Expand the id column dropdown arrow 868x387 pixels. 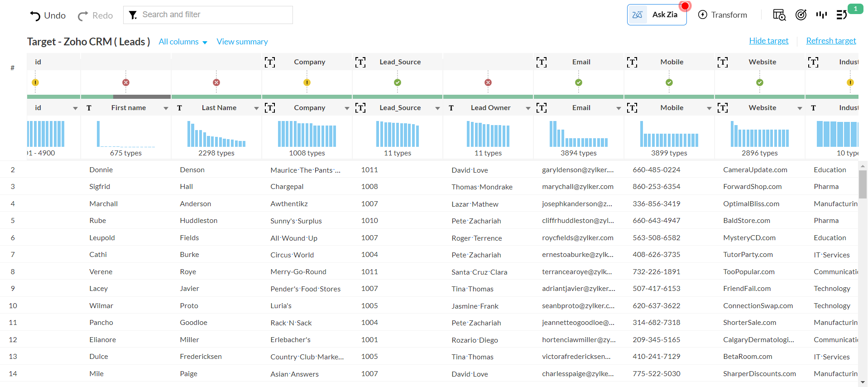click(x=75, y=108)
